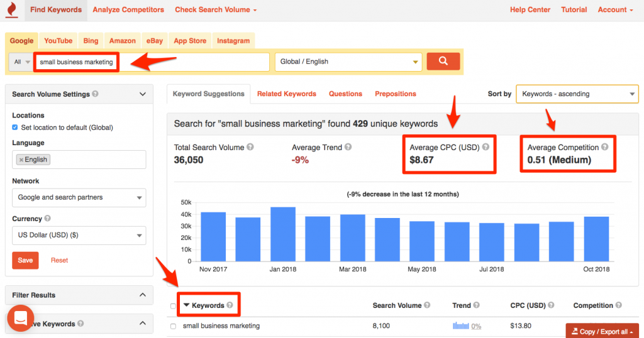Click the 0% trend link

476,326
